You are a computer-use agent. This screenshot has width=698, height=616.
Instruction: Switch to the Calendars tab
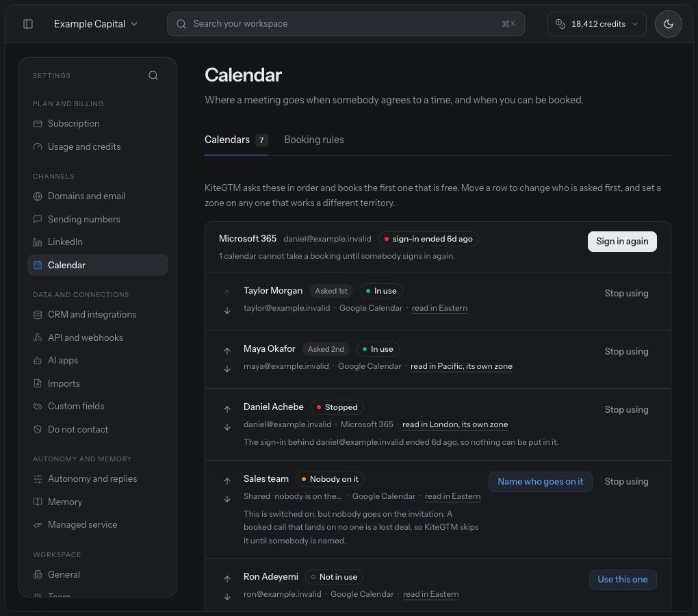point(236,140)
